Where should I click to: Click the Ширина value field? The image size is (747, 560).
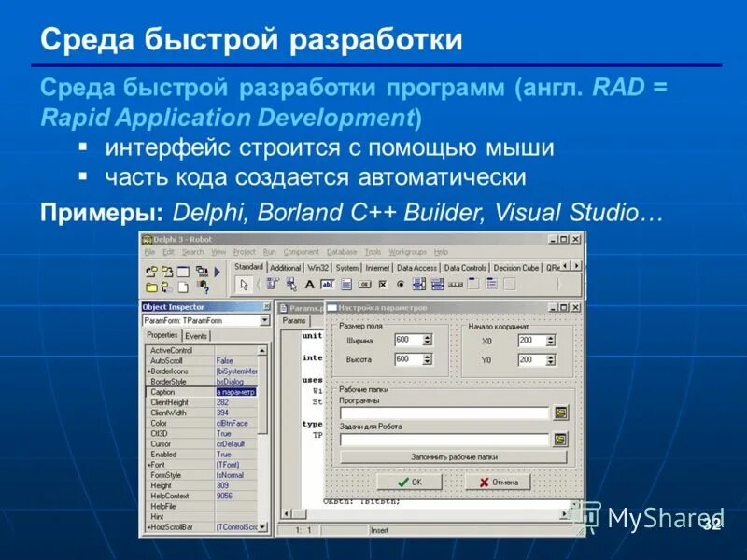pos(408,340)
